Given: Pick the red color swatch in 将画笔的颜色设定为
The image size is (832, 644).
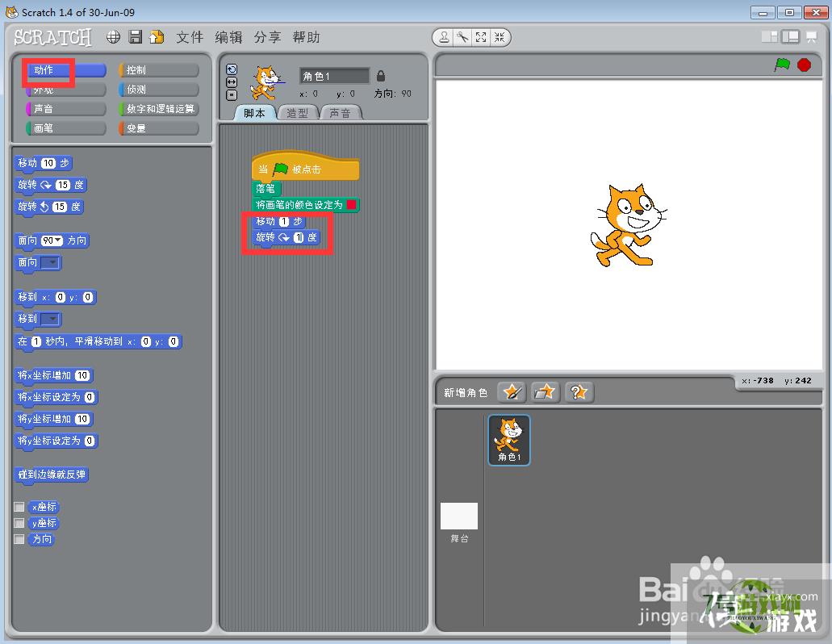Looking at the screenshot, I should [351, 205].
